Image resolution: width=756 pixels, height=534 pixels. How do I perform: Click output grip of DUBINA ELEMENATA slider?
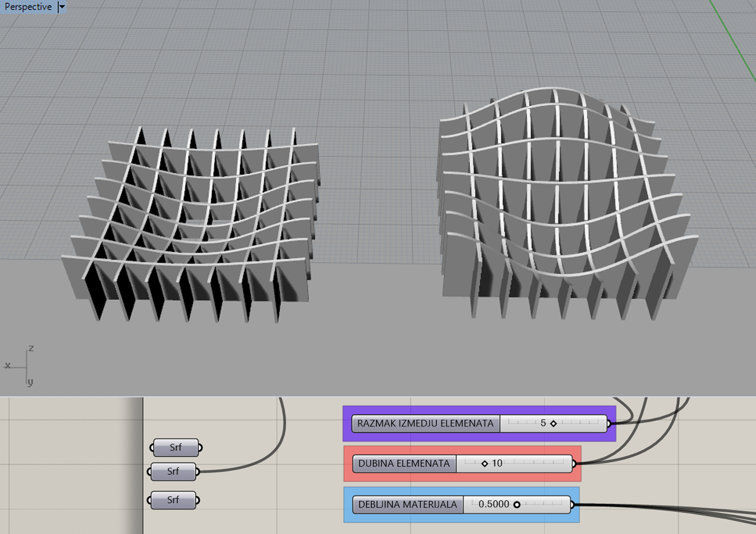(x=574, y=464)
